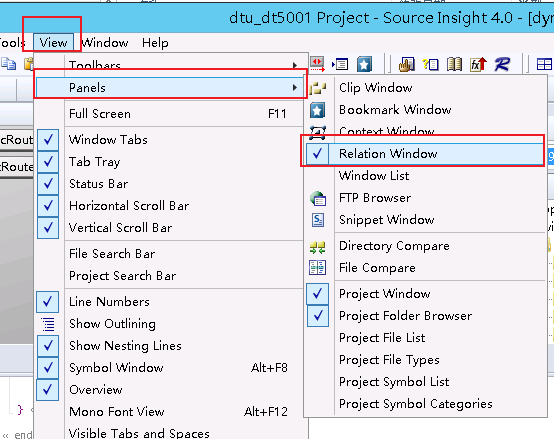Screen dimensions: 554x439
Task: Click the blue star bookmark toolbar icon
Action: click(x=364, y=64)
